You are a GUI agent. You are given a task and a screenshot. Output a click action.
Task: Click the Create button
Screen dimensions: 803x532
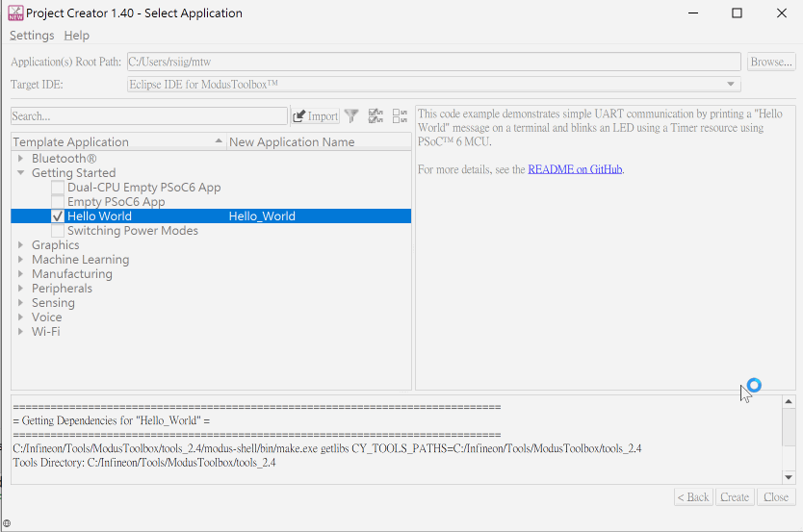pos(735,496)
